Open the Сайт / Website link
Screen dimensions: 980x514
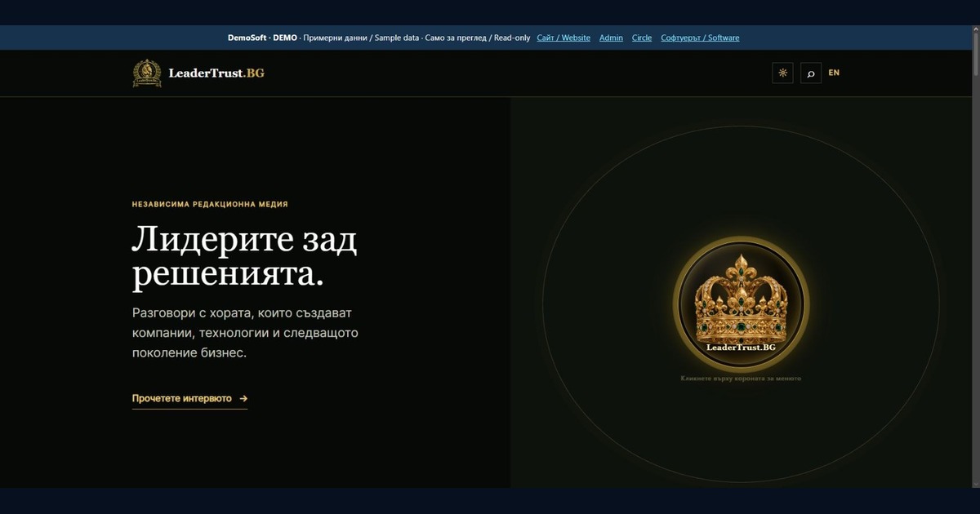pyautogui.click(x=563, y=38)
